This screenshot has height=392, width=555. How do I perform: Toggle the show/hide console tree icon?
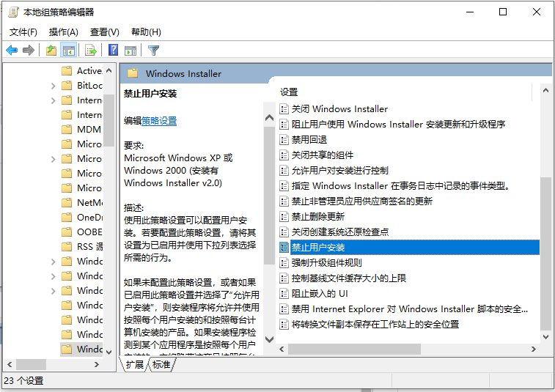(x=68, y=51)
